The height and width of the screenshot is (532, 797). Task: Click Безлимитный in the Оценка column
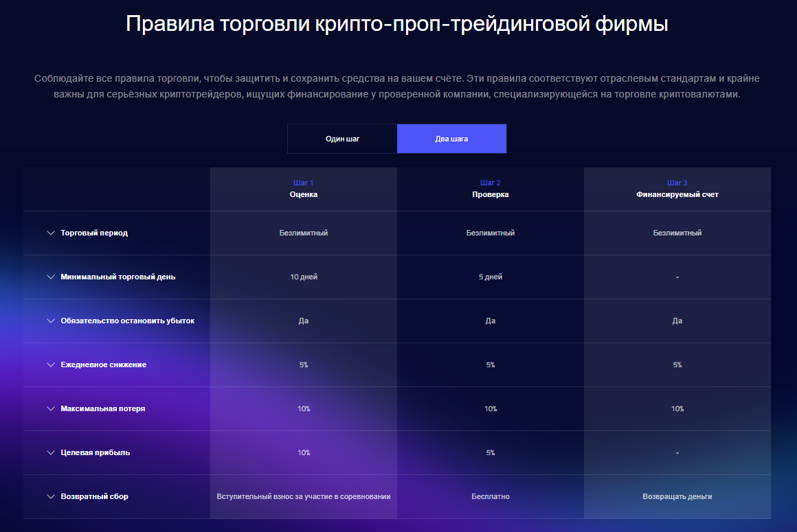point(304,233)
